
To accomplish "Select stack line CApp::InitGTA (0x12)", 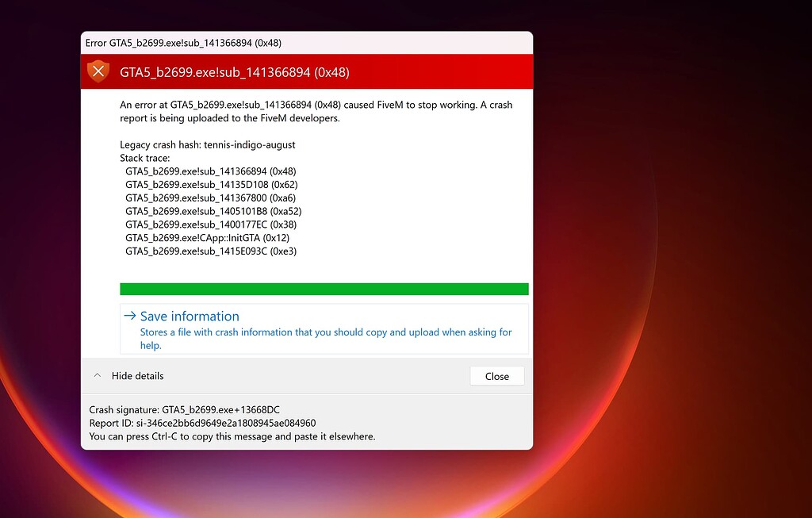I will [207, 238].
